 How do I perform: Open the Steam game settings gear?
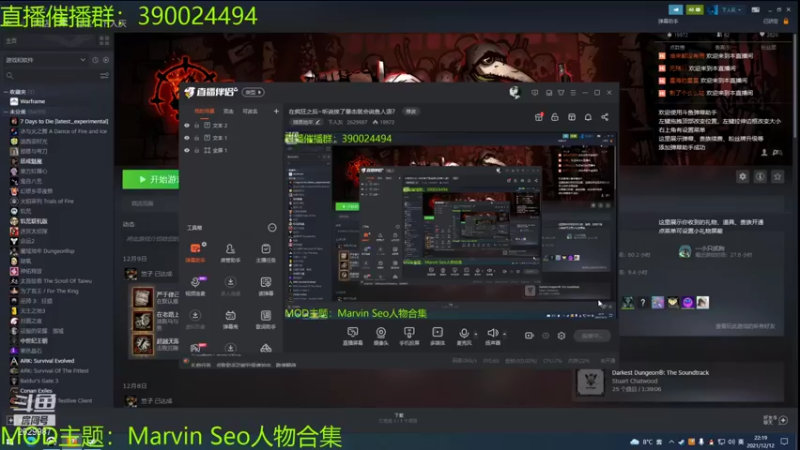click(x=742, y=177)
